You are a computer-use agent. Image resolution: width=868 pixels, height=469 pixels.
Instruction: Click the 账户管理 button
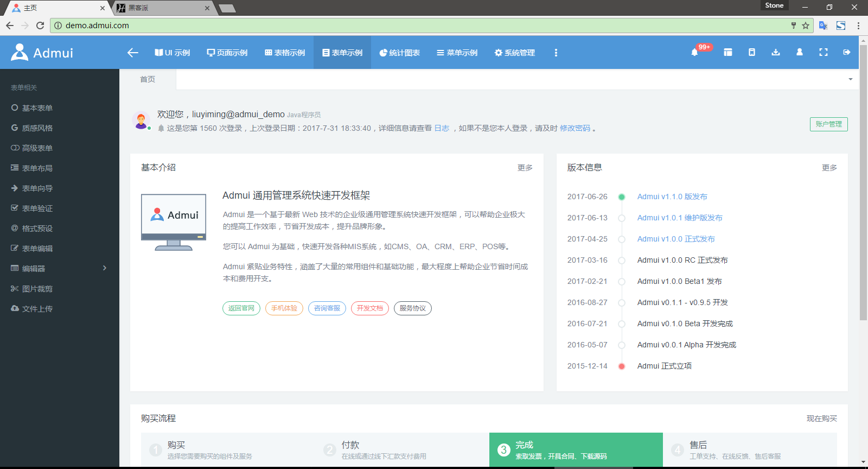click(829, 124)
